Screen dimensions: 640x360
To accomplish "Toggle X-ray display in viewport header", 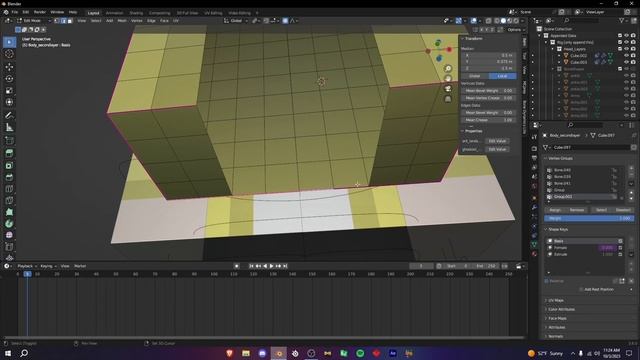I will click(488, 20).
